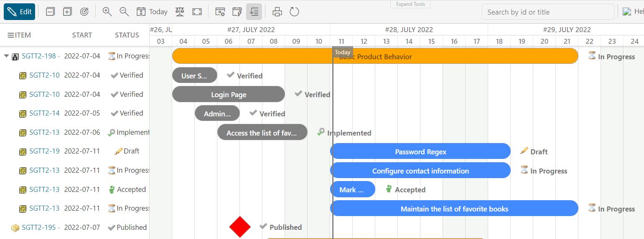The height and width of the screenshot is (239, 644).
Task: Click the Edit button with pencil icon
Action: (19, 12)
